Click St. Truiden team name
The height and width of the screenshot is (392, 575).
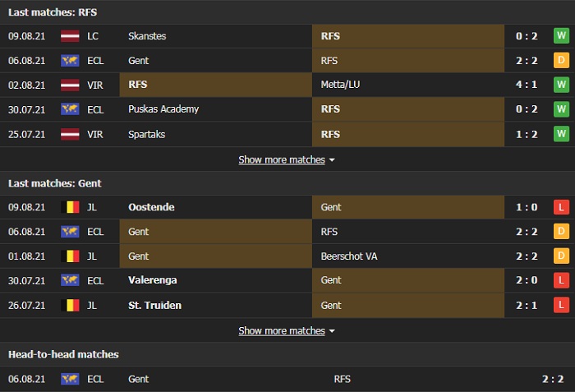[x=155, y=306]
